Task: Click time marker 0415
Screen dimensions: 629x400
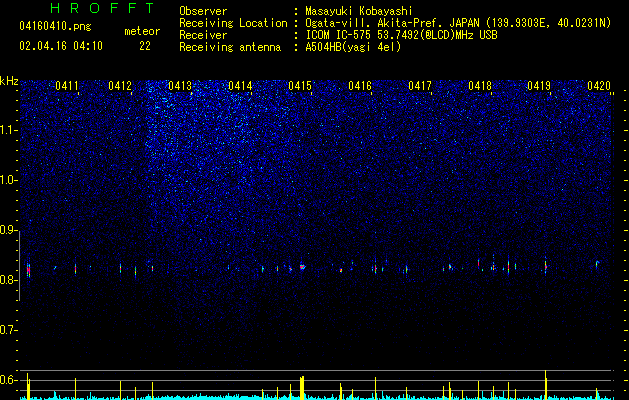Action: [x=300, y=85]
